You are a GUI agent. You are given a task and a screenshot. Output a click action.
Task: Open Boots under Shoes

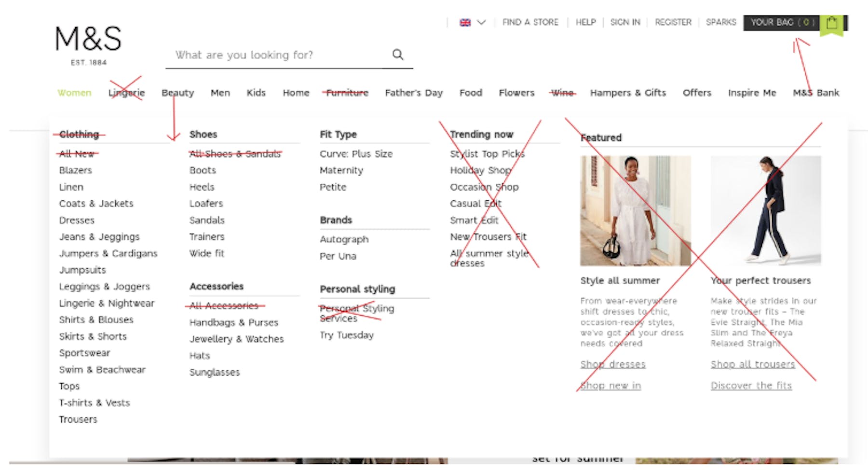tap(203, 170)
